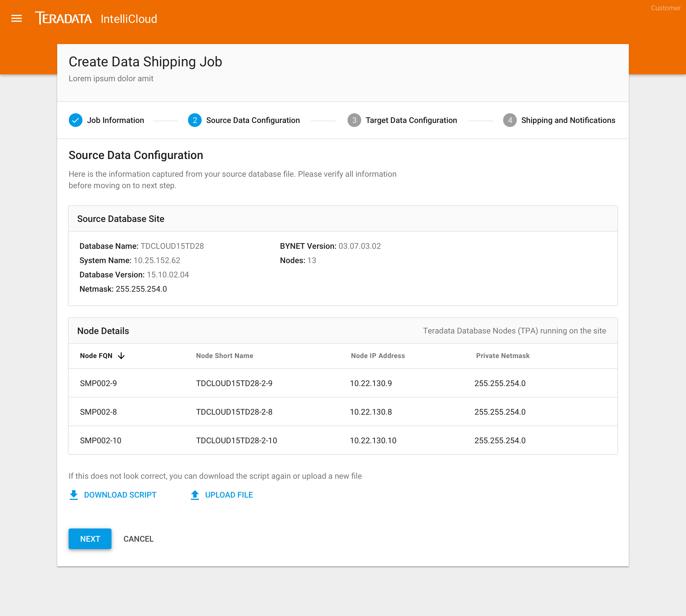Click DOWNLOAD SCRIPT link
Image resolution: width=686 pixels, height=616 pixels.
120,495
